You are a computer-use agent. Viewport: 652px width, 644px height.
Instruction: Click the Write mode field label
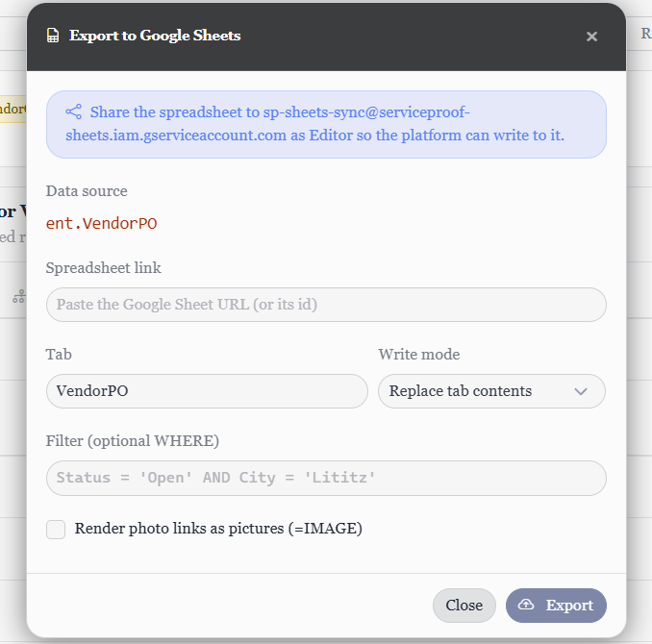click(419, 355)
